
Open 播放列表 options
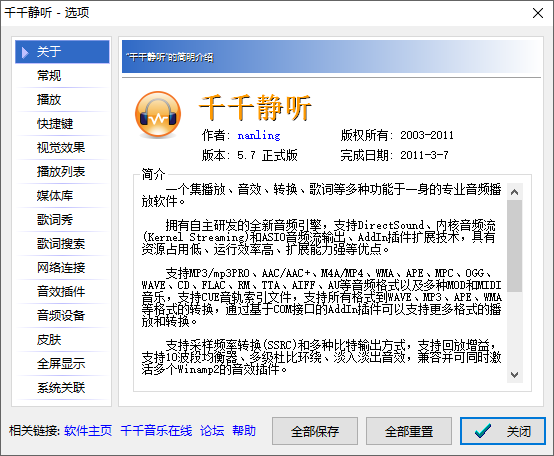62,172
